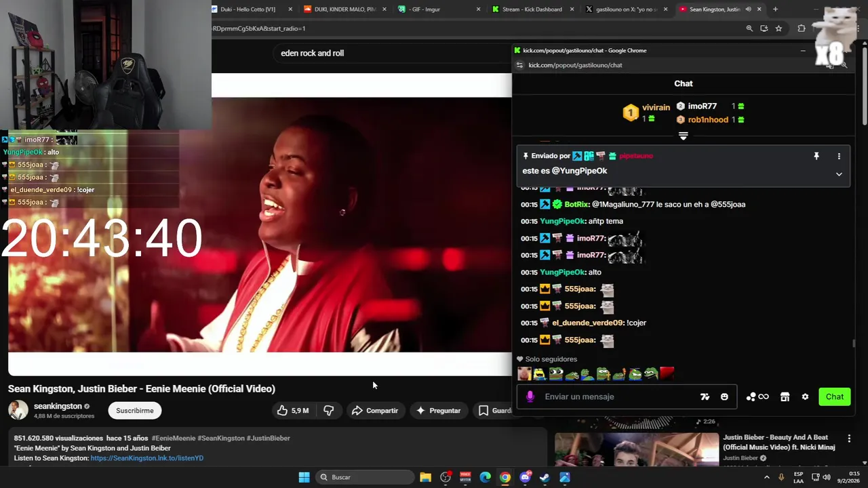
Task: Open the Windows Start menu
Action: pos(304,477)
